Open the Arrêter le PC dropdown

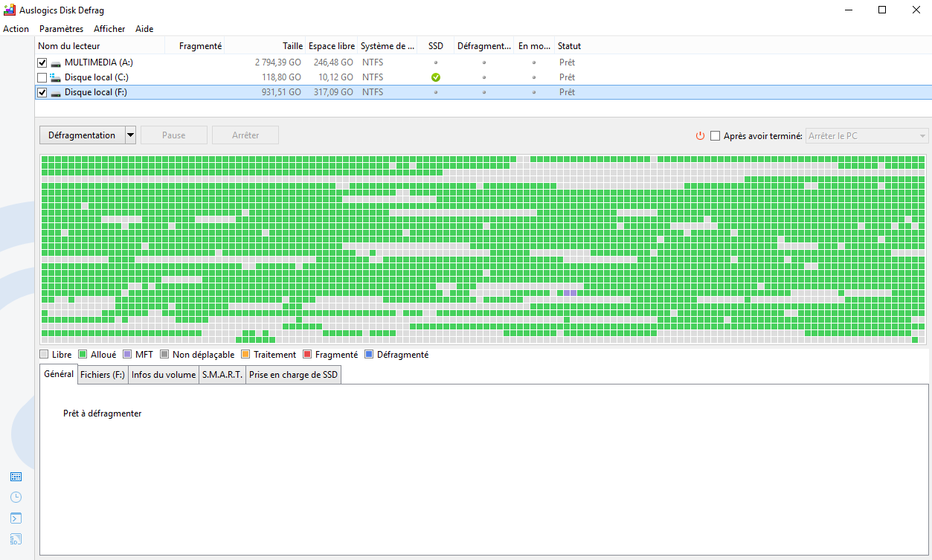coord(921,135)
